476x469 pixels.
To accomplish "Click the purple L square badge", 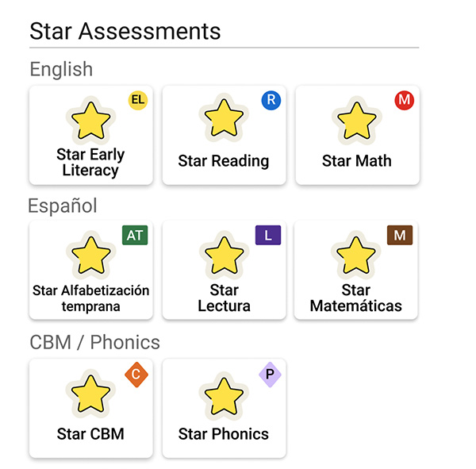I will click(x=268, y=235).
